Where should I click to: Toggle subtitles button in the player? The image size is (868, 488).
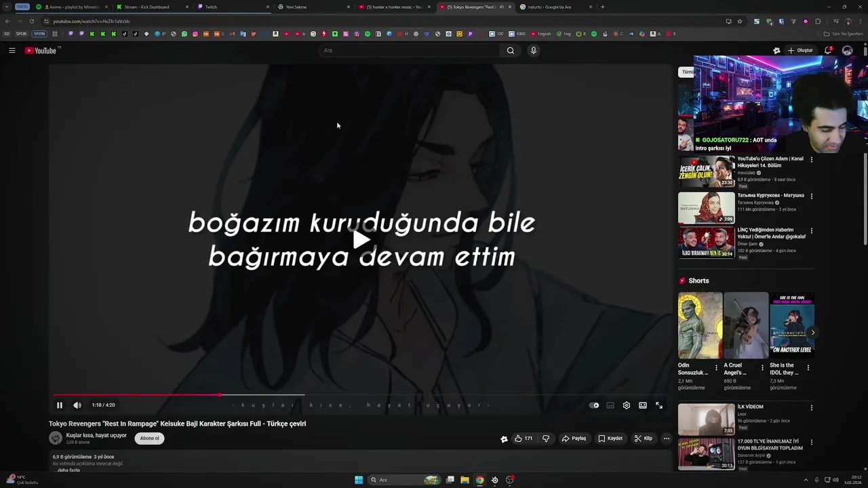610,405
